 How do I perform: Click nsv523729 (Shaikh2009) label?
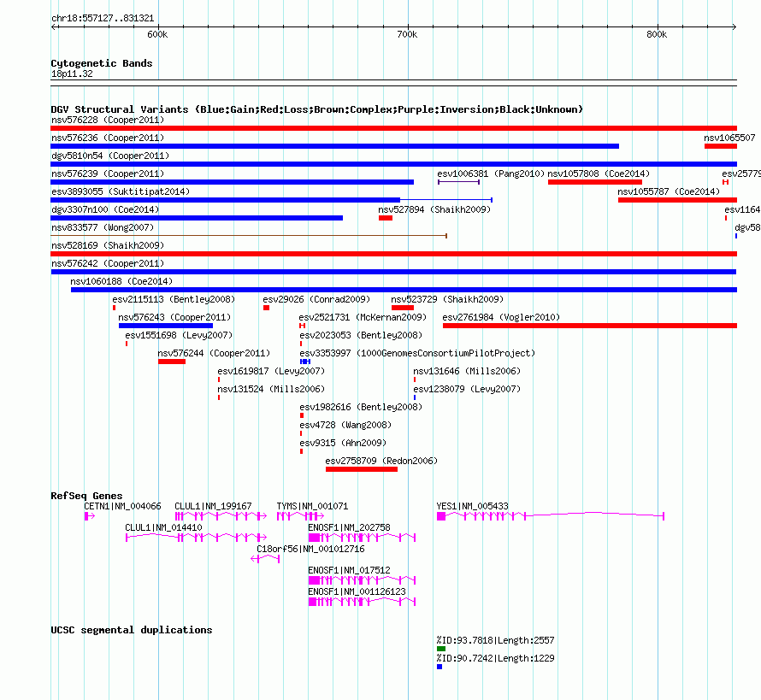coord(447,299)
